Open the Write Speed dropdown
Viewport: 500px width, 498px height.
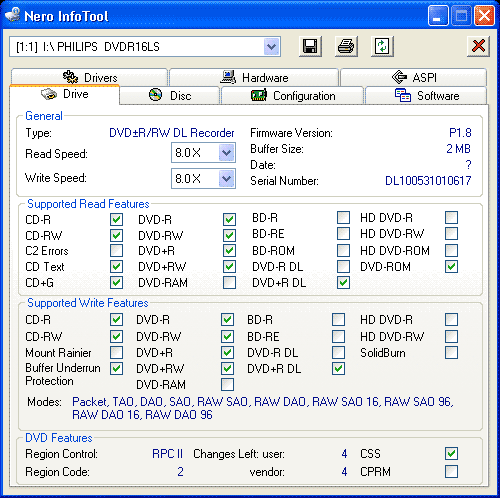pyautogui.click(x=226, y=179)
